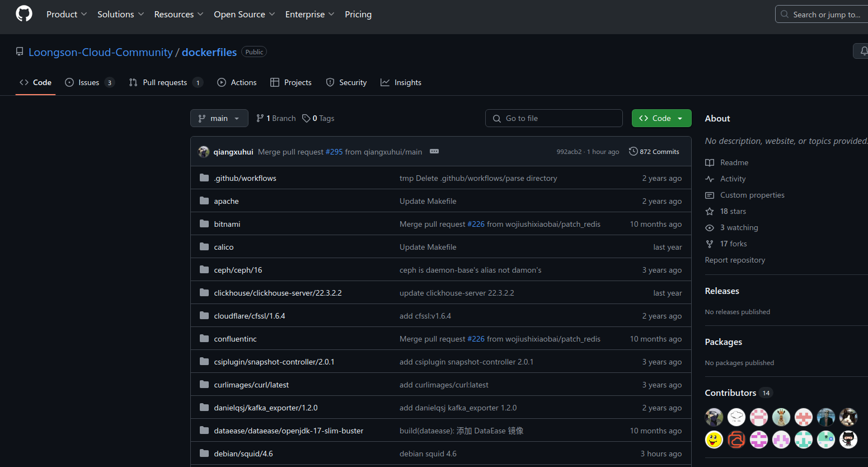The width and height of the screenshot is (868, 467).
Task: Focus the Search or jump to field
Action: coord(822,14)
